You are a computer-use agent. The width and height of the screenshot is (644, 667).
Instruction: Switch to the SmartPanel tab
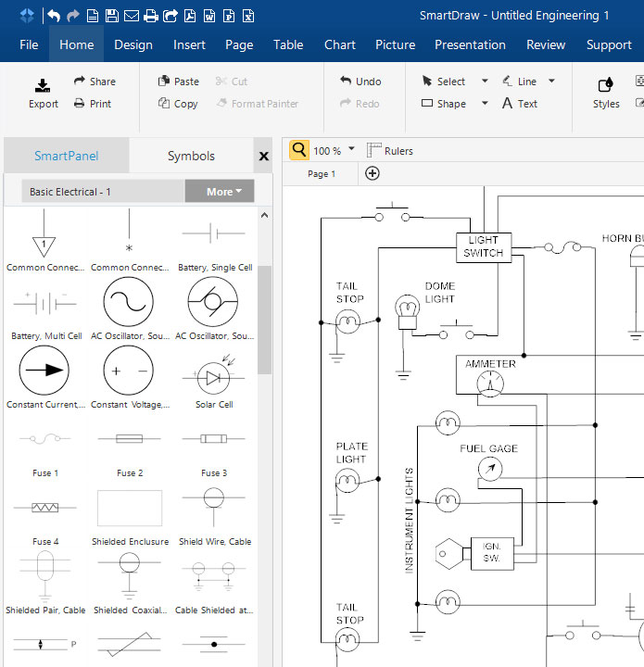click(x=66, y=156)
